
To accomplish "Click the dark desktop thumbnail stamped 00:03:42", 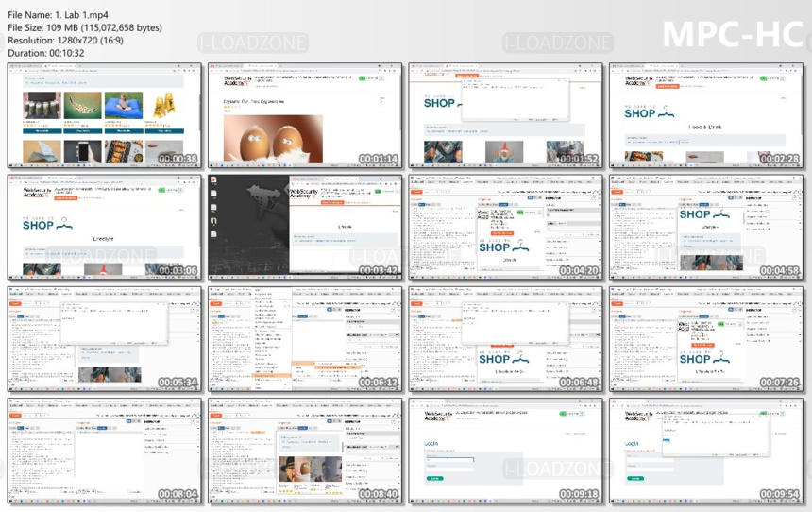I will [x=305, y=227].
